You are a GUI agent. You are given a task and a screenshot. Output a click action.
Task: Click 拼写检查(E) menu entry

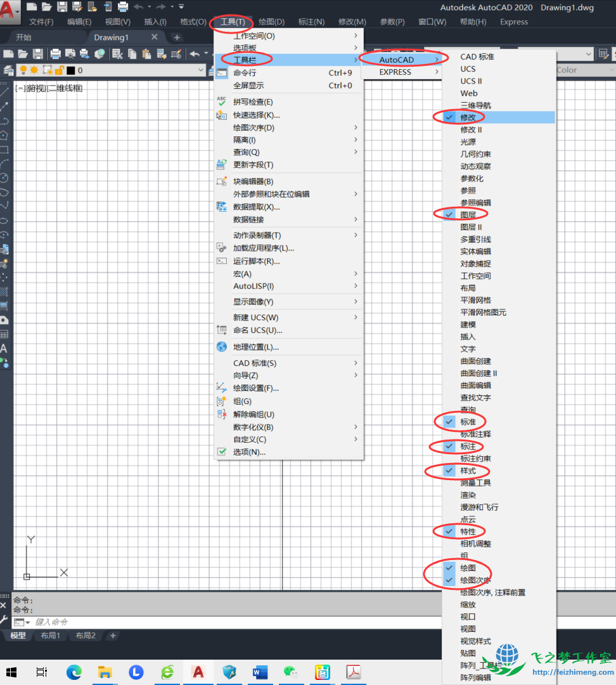pos(288,101)
